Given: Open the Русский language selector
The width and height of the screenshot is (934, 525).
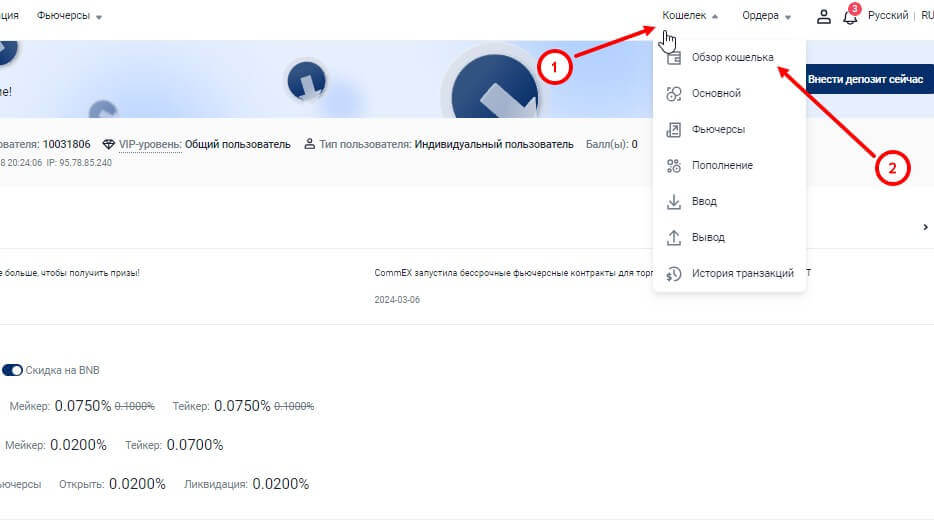Looking at the screenshot, I should tap(888, 16).
